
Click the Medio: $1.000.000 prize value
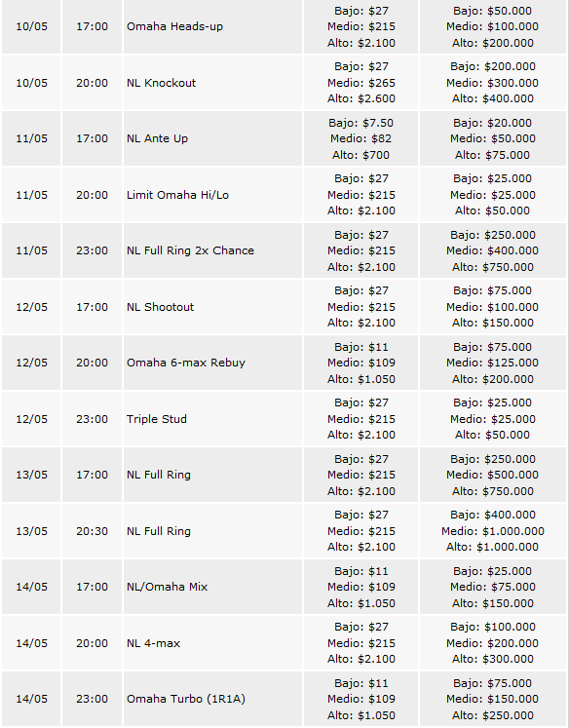point(493,531)
